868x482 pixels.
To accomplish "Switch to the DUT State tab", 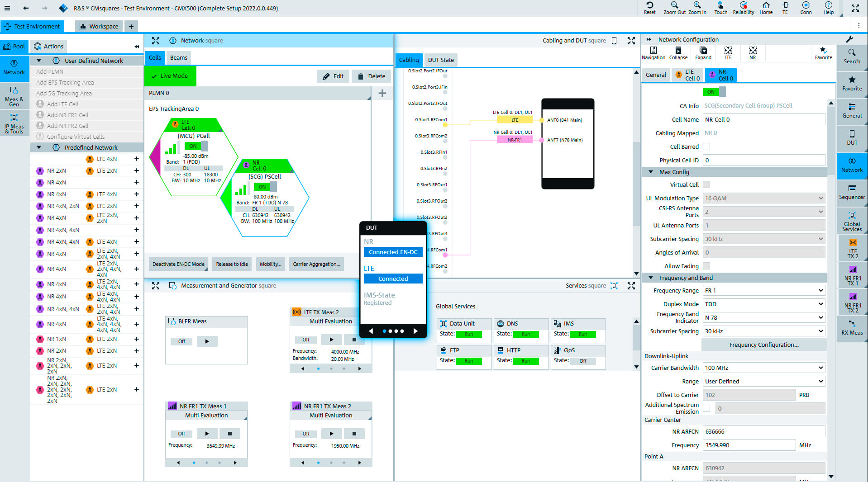I will [x=440, y=60].
